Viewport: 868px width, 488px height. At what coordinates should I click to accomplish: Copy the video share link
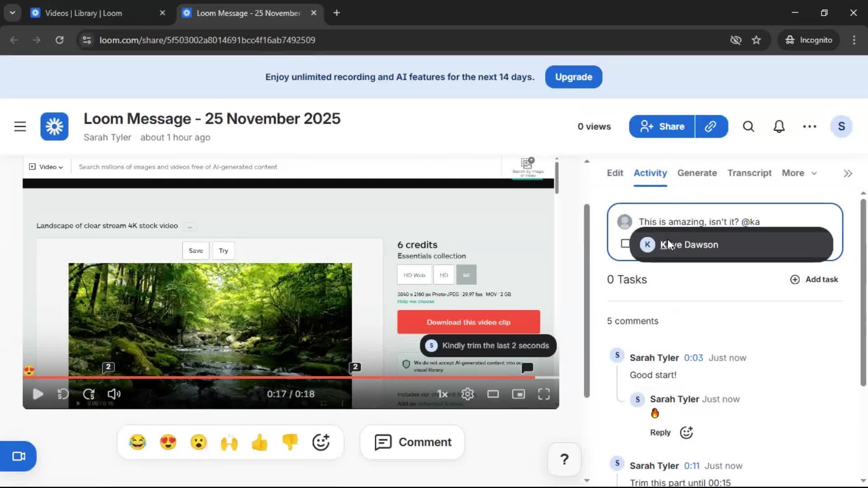(x=711, y=127)
